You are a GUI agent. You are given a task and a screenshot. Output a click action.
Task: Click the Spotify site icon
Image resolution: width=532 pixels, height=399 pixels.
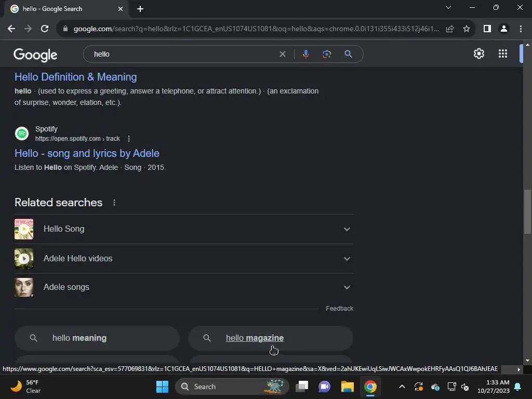pos(22,134)
